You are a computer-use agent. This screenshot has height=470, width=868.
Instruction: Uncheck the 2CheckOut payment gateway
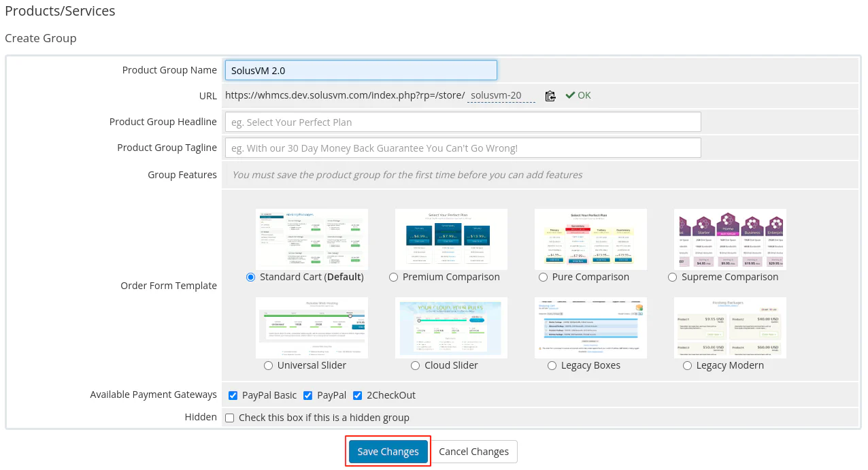(x=357, y=395)
